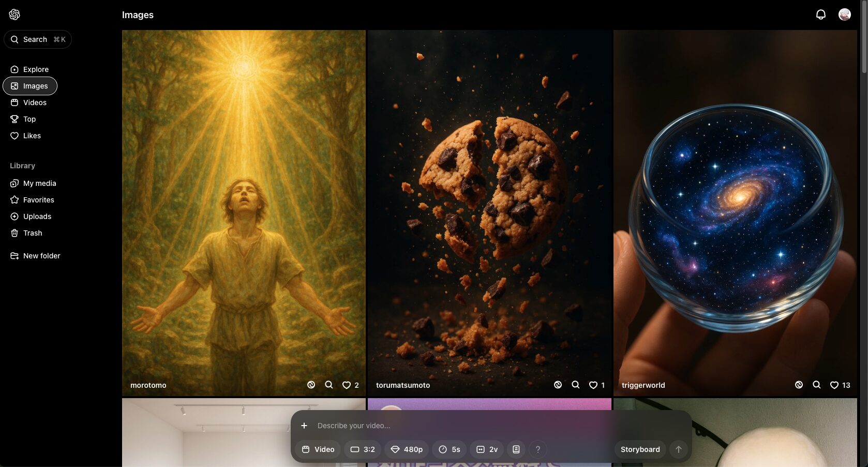Viewport: 868px width, 467px height.
Task: Click the plus icon to attach media
Action: click(304, 426)
